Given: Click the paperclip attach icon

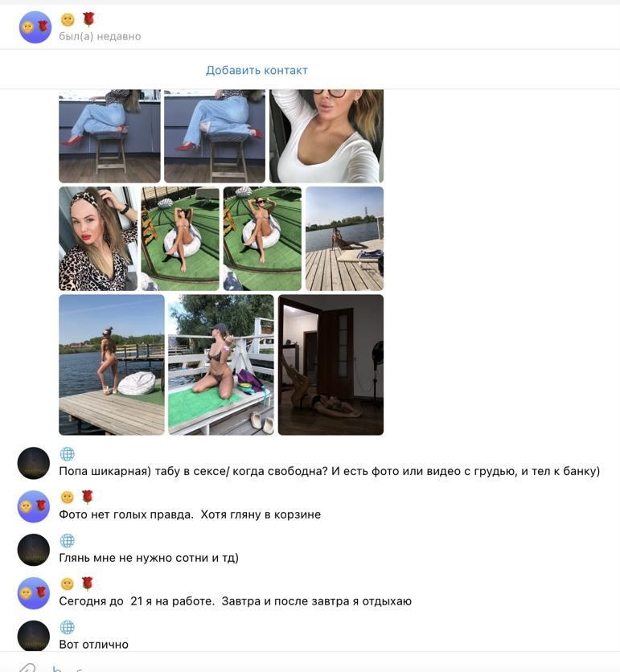Looking at the screenshot, I should [27, 667].
